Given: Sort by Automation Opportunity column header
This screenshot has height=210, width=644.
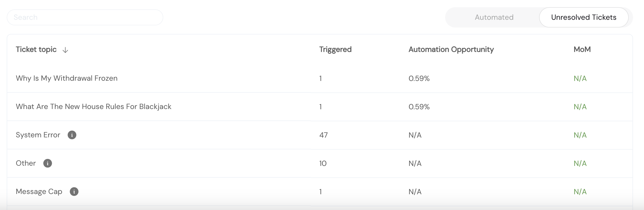Looking at the screenshot, I should point(451,49).
